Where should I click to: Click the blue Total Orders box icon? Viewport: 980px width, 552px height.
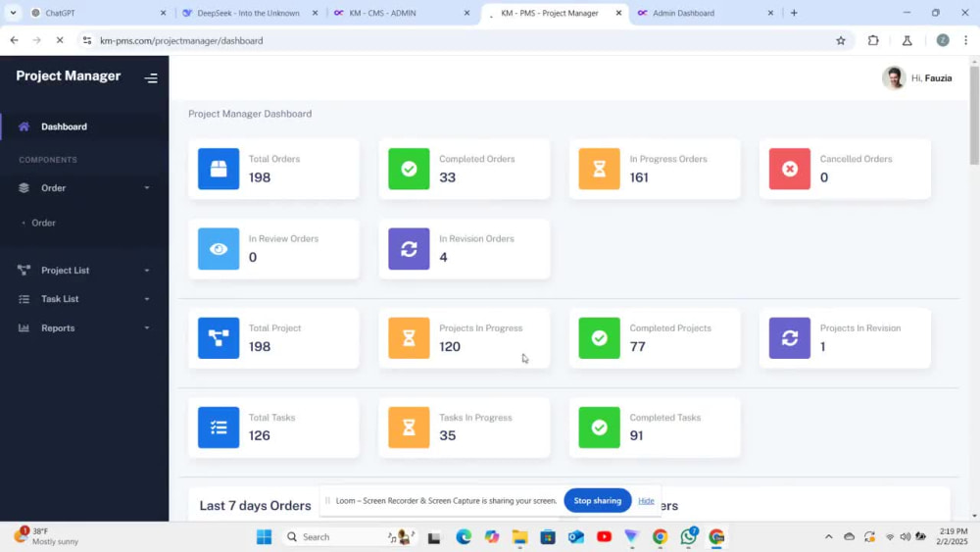tap(219, 169)
